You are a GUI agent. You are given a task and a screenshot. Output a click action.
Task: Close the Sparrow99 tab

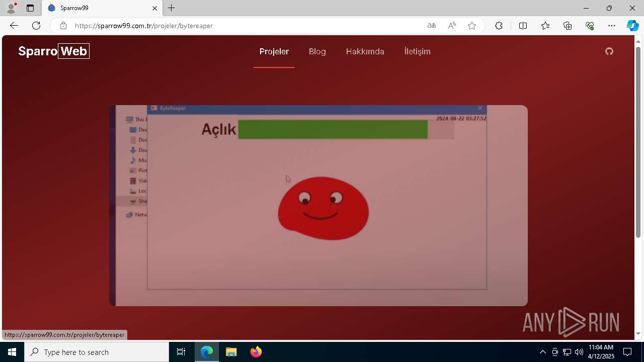(155, 8)
